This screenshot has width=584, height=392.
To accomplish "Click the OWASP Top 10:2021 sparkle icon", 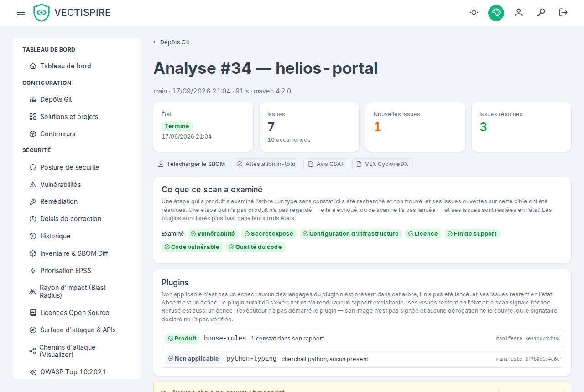I will (x=33, y=372).
